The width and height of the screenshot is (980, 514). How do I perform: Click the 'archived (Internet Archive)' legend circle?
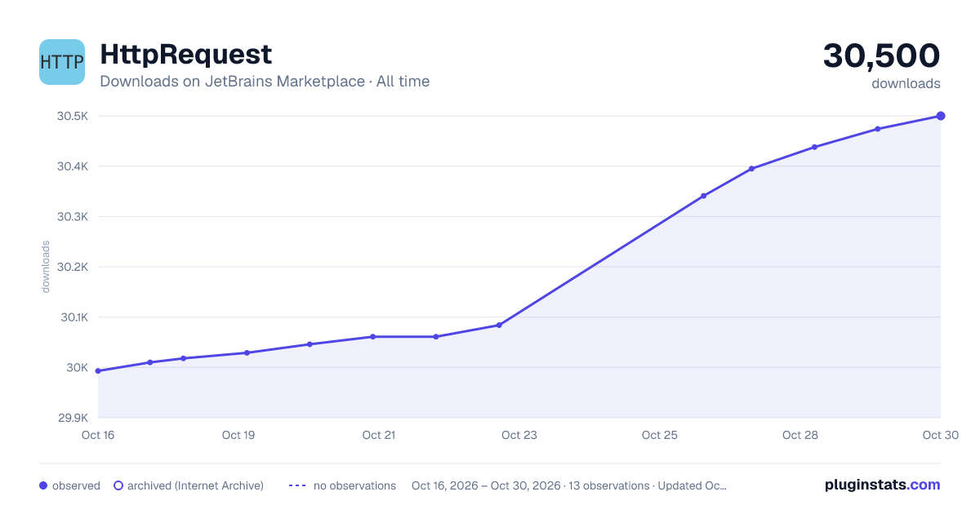click(x=118, y=485)
